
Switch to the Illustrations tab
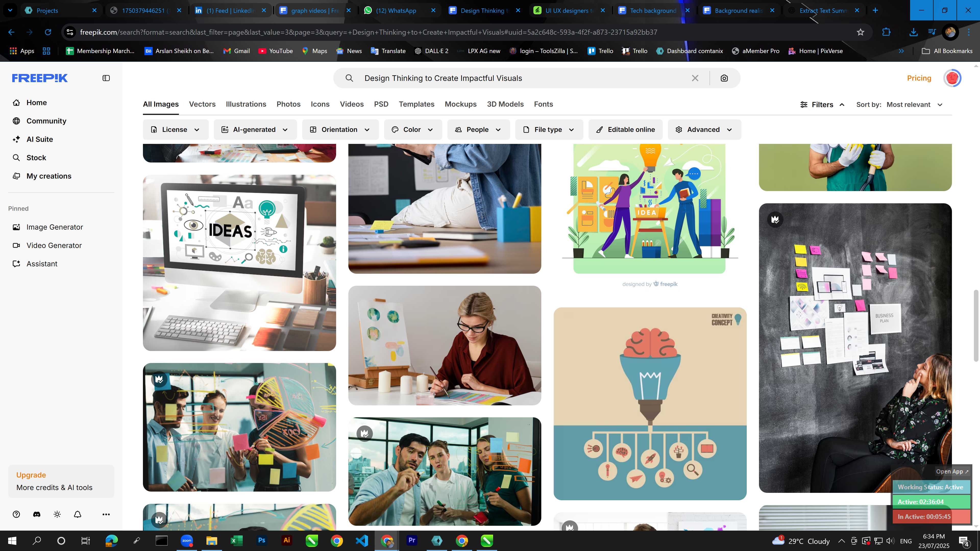tap(246, 104)
